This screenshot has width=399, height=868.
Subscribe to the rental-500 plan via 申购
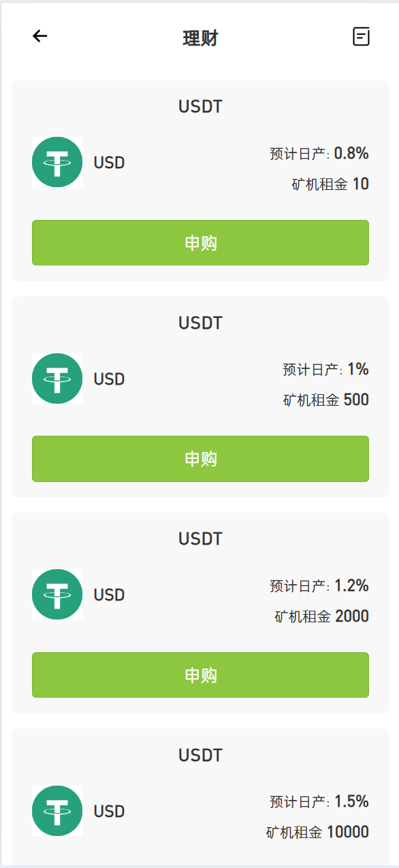click(200, 459)
